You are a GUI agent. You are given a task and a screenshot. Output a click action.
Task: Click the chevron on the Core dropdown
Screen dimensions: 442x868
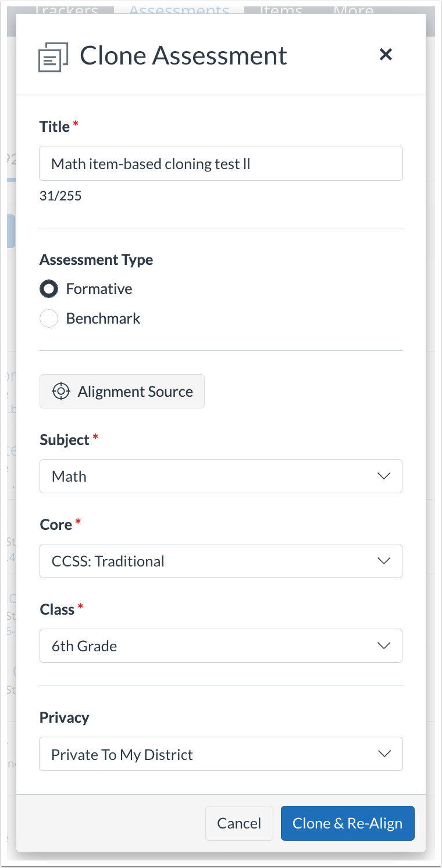coord(384,561)
